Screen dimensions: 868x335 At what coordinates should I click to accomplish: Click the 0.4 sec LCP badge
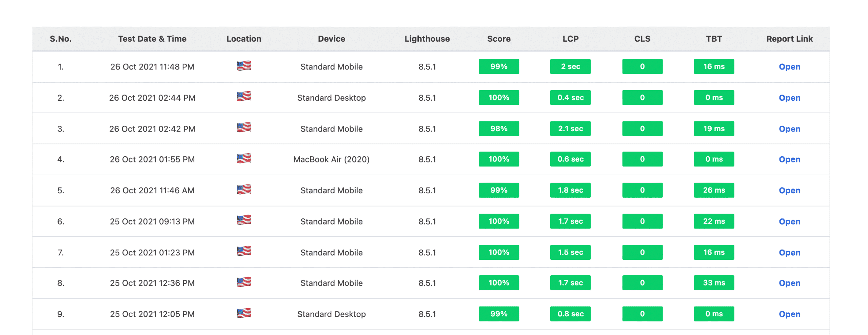570,98
